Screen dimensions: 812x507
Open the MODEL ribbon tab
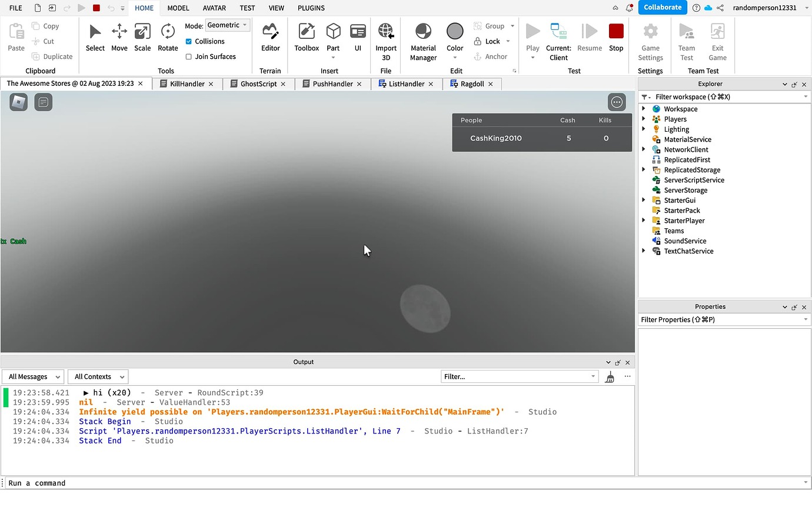click(x=178, y=8)
